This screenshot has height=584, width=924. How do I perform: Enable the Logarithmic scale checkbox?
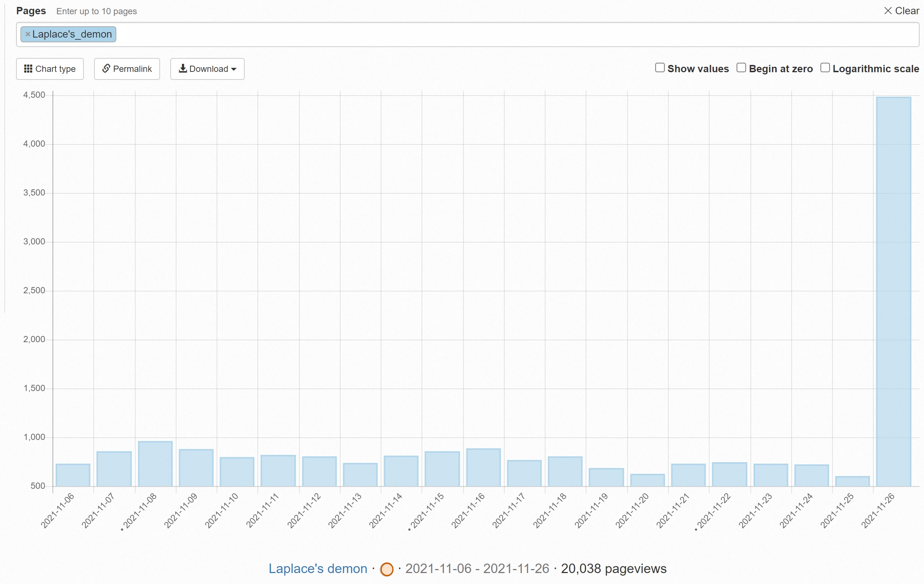[x=824, y=68]
